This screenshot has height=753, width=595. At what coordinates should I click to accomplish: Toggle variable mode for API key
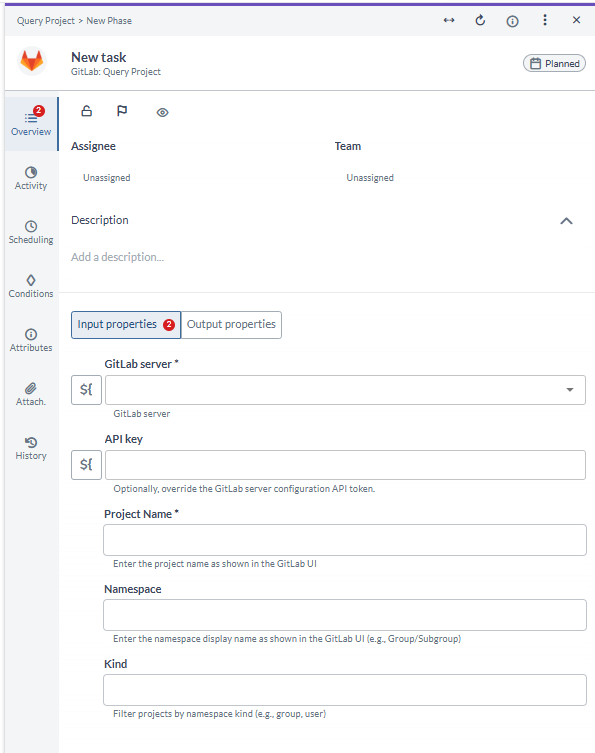[x=86, y=464]
